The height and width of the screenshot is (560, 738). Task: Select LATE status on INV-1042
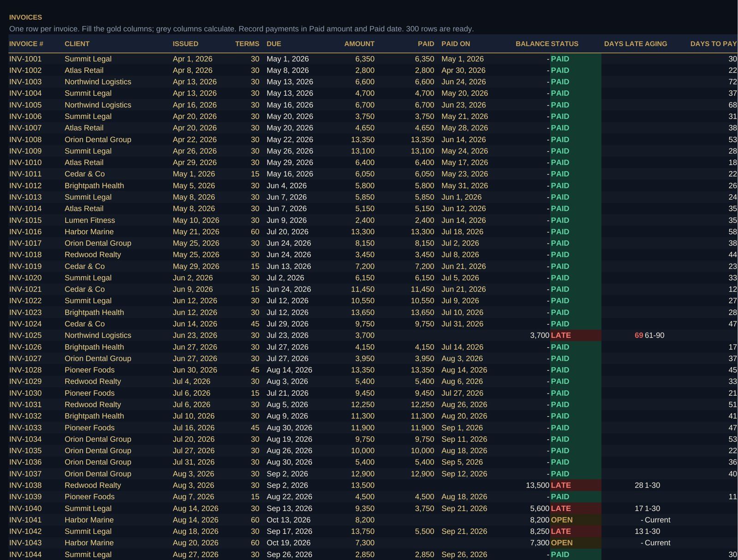click(x=561, y=531)
